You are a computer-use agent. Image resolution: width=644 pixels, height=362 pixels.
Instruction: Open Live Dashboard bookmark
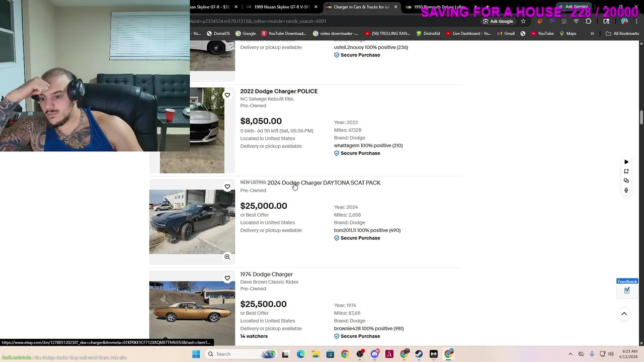pos(468,34)
